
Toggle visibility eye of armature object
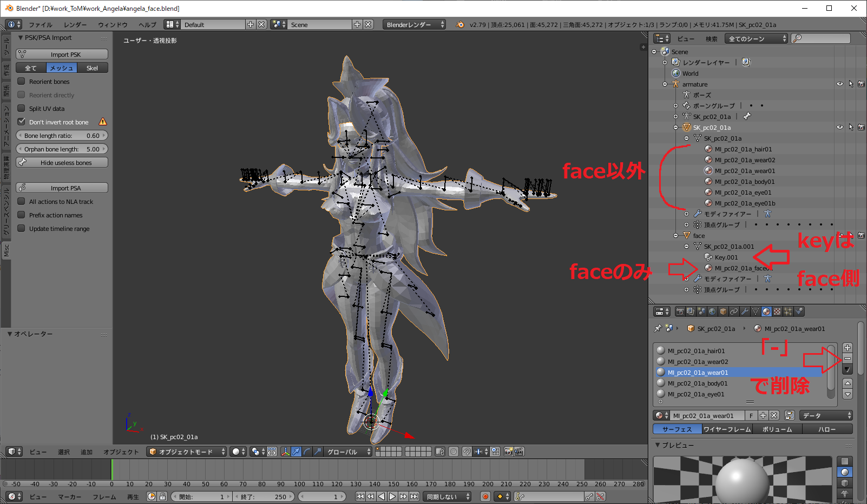[x=839, y=84]
